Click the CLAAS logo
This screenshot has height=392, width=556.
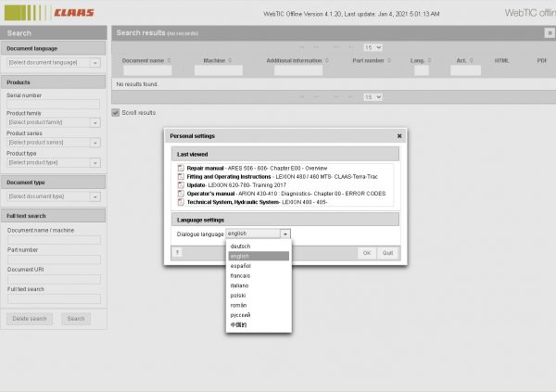(49, 13)
